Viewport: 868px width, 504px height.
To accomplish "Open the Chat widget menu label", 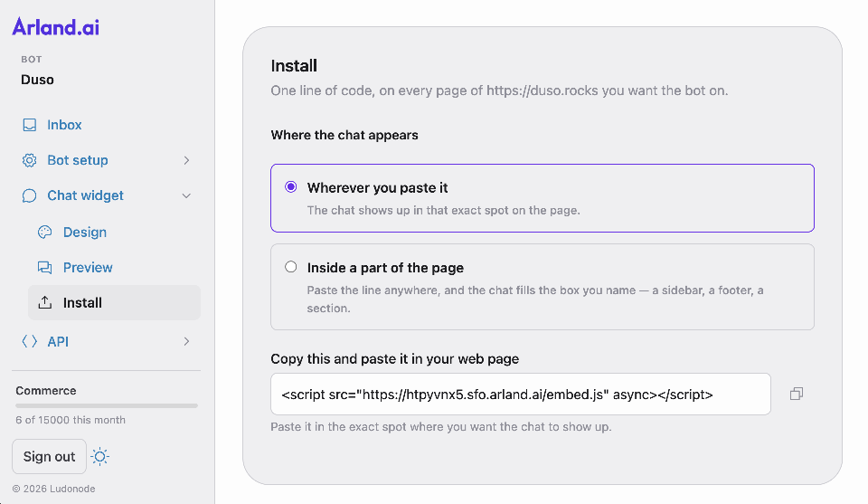I will (x=85, y=195).
